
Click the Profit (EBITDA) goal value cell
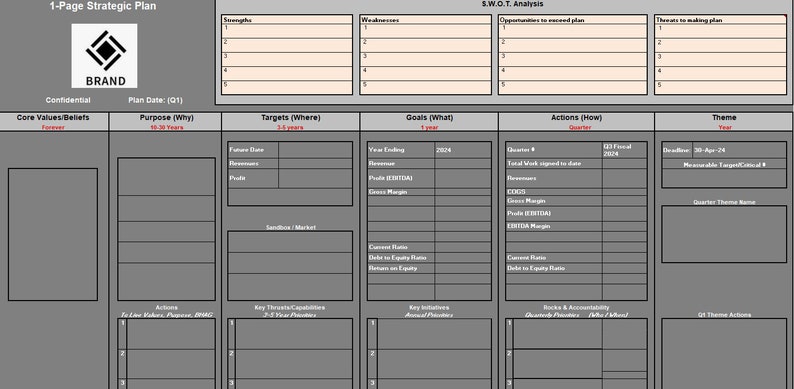[x=462, y=178]
